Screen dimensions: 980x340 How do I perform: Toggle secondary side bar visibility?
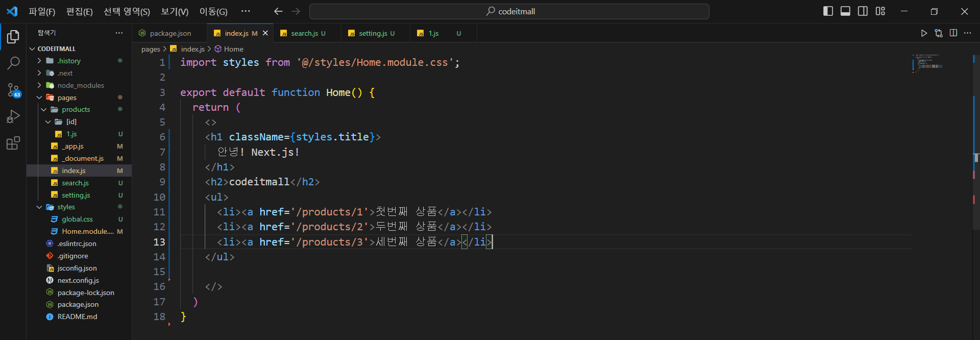click(863, 11)
